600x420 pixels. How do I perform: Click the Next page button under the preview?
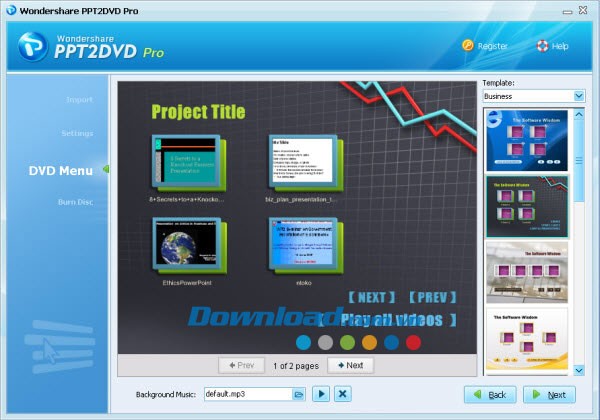coord(351,365)
